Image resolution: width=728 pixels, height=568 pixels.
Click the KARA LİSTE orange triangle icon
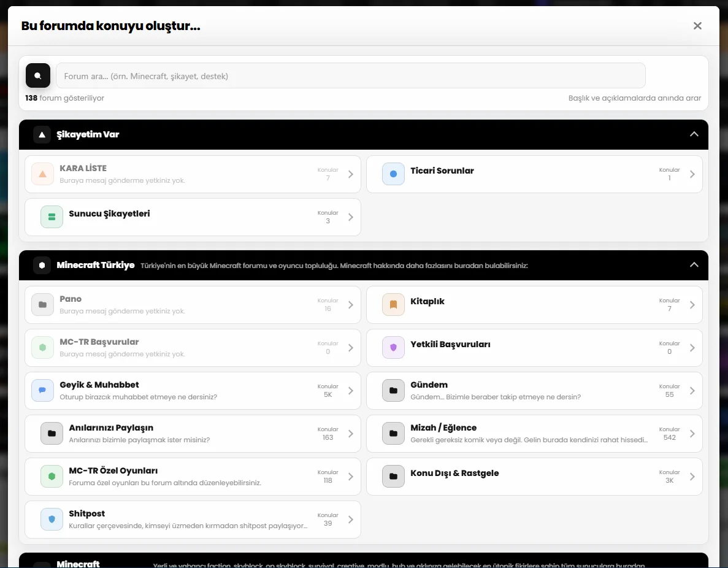pos(43,174)
